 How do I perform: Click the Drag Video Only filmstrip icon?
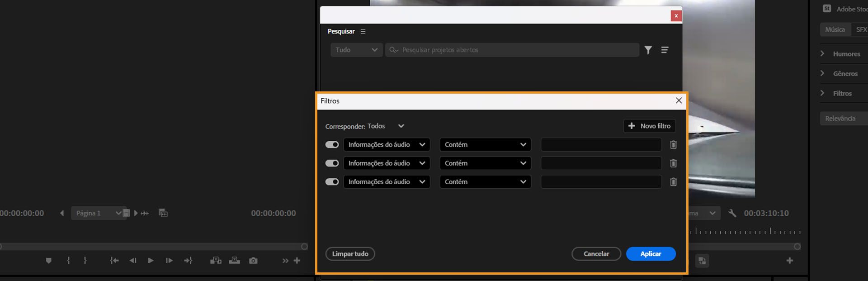(127, 213)
